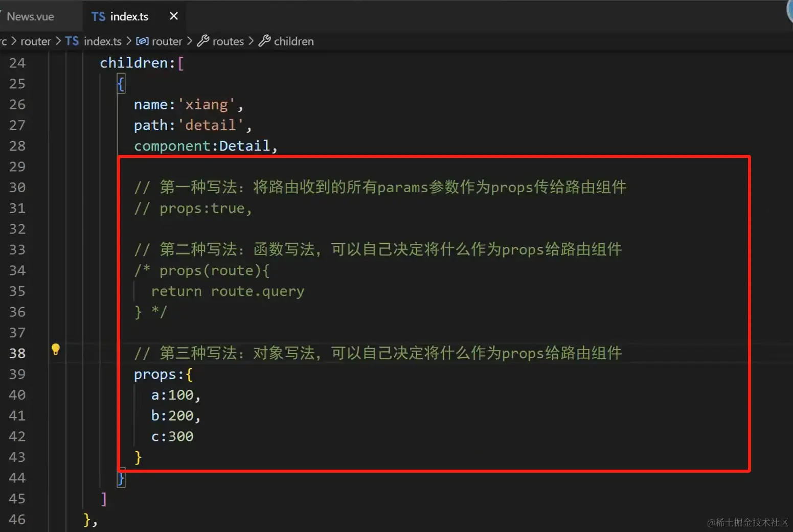Open router folder in breadcrumb
Image resolution: width=793 pixels, height=532 pixels.
point(36,41)
